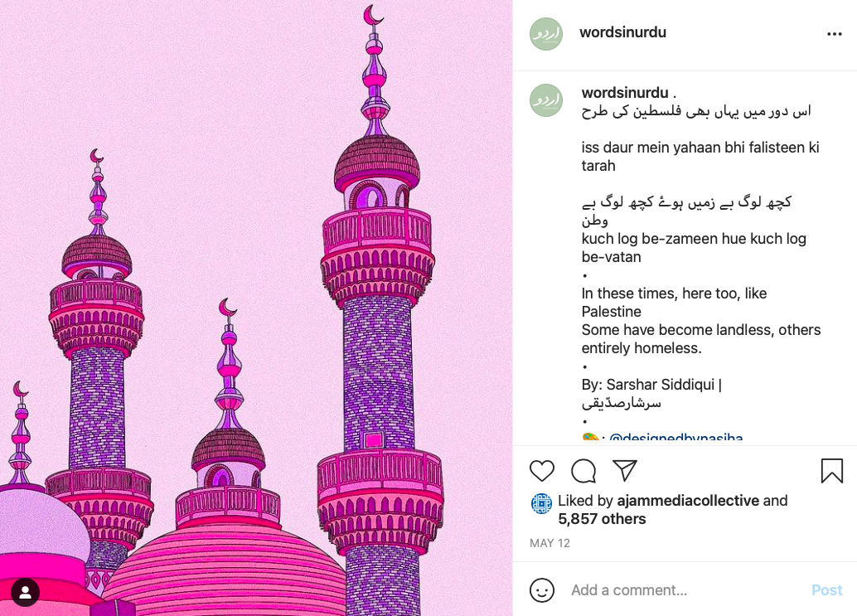857x616 pixels.
Task: Open wordsinurdu profile picture in header
Action: click(x=546, y=34)
